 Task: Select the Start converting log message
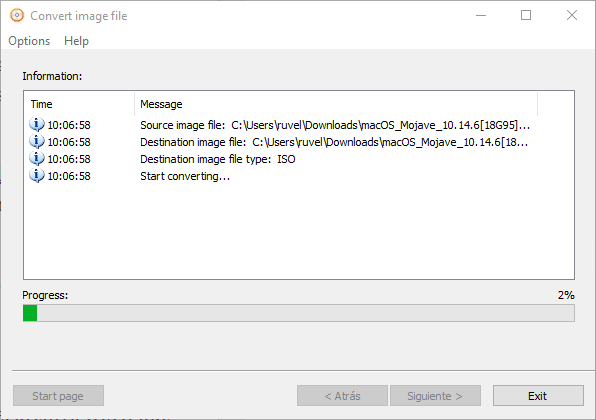click(185, 176)
